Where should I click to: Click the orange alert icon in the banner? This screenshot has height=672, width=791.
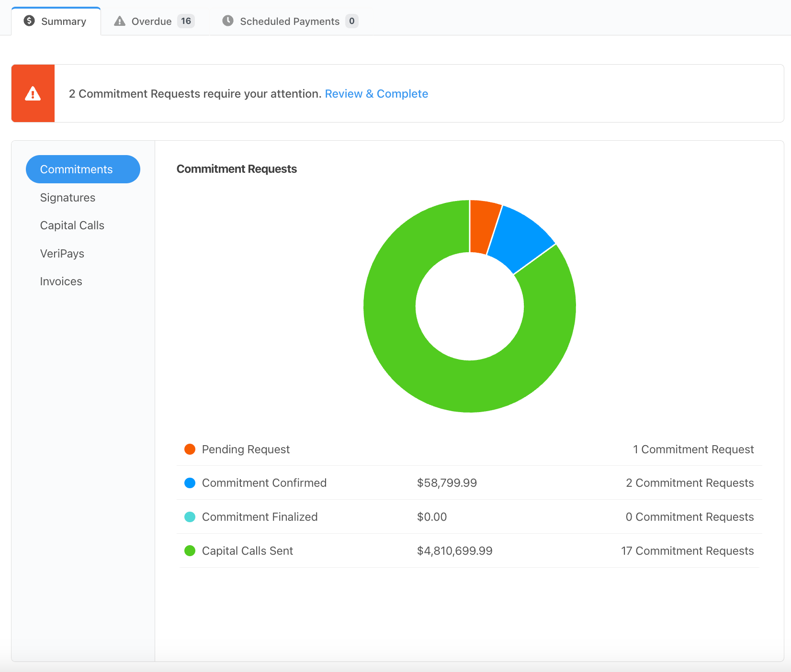[33, 93]
